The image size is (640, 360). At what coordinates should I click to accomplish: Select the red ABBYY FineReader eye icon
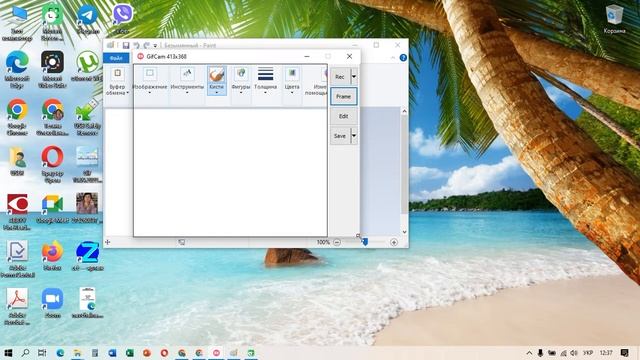coord(17,212)
